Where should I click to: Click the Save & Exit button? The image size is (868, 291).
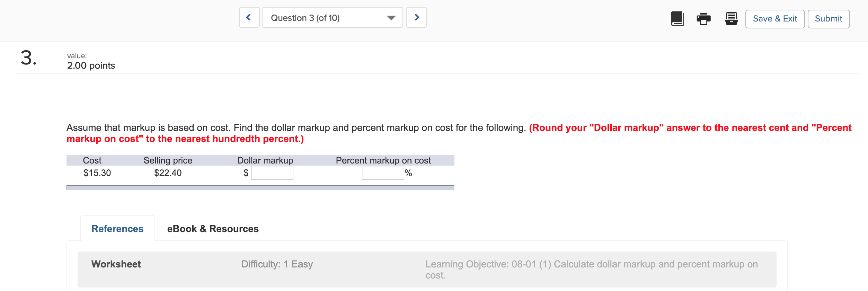pyautogui.click(x=775, y=19)
